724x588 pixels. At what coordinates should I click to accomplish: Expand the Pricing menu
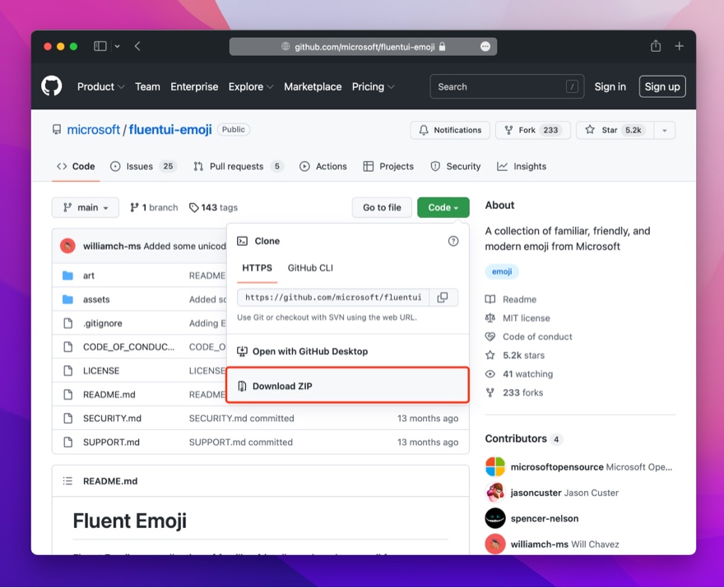[x=373, y=87]
